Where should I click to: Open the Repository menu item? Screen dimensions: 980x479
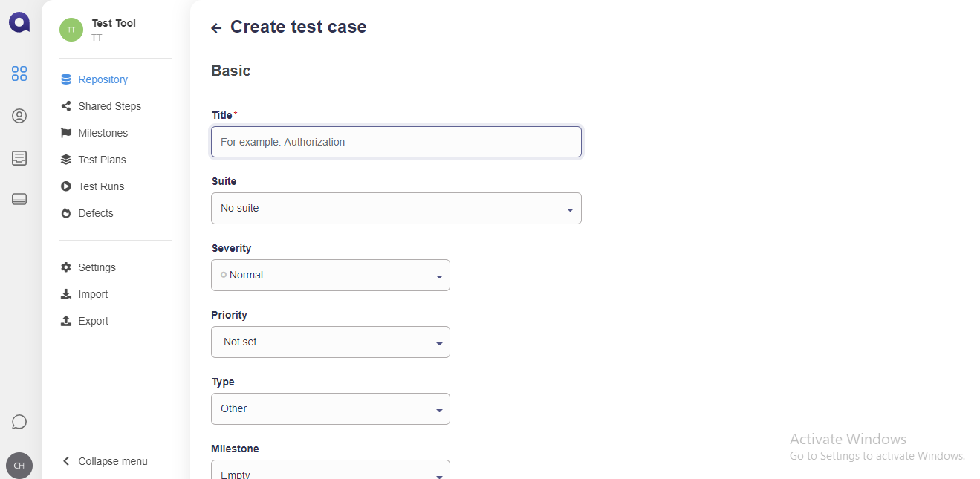point(103,79)
